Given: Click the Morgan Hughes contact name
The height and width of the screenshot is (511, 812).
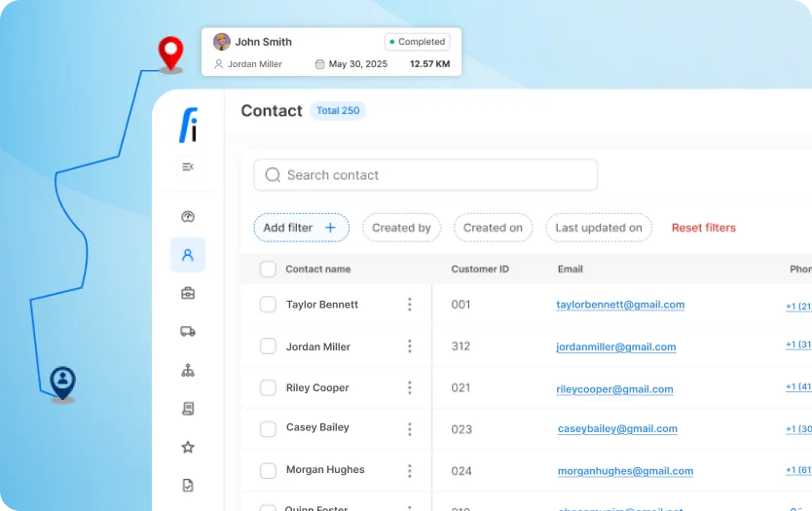Looking at the screenshot, I should point(325,469).
